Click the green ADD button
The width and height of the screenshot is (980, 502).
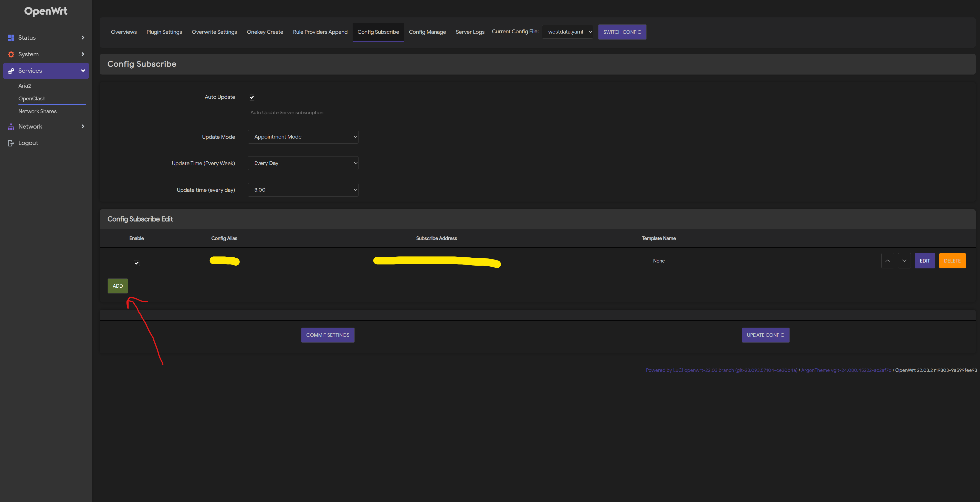pos(118,286)
